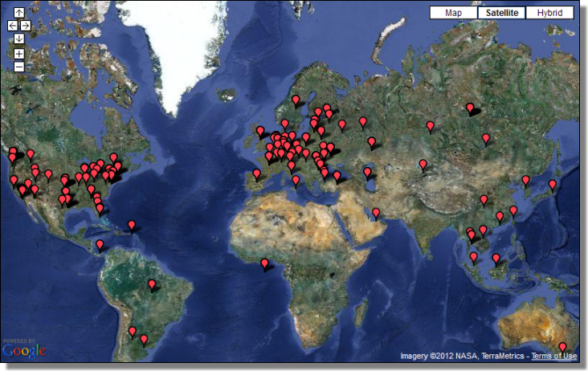Select the marker near Sicily
The image size is (588, 371).
[x=296, y=181]
